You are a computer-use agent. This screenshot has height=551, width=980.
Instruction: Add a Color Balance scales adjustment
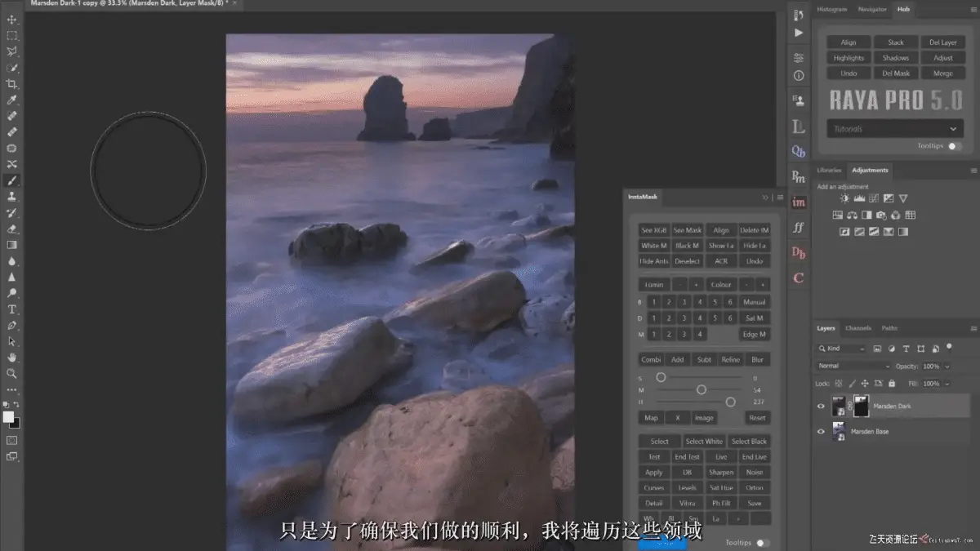[852, 216]
